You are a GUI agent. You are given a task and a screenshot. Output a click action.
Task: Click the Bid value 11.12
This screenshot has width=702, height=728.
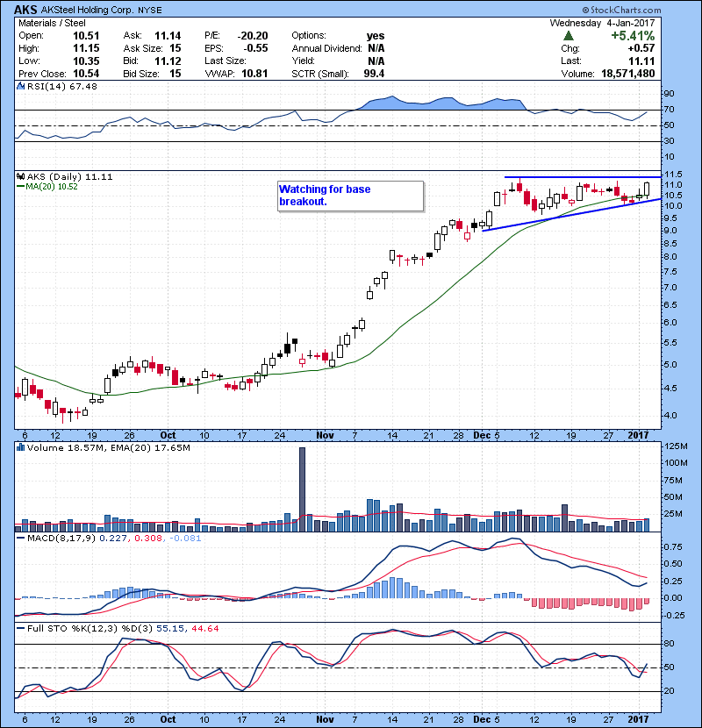168,61
